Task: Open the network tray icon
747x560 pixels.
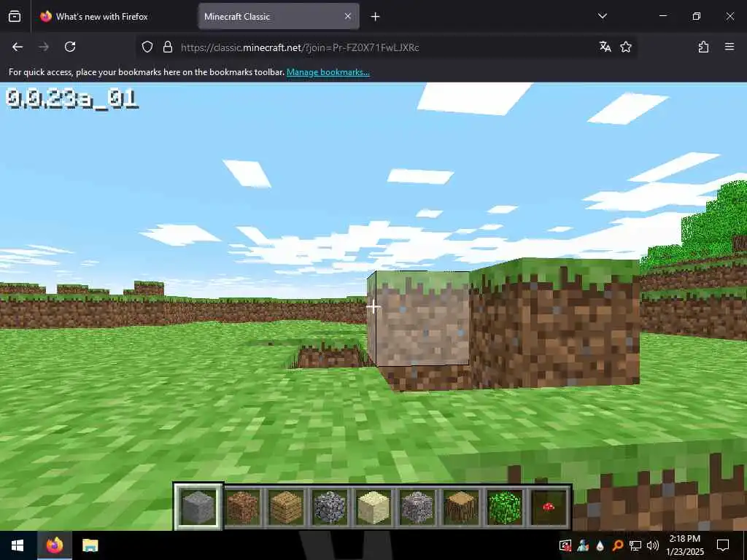Action: click(x=635, y=545)
